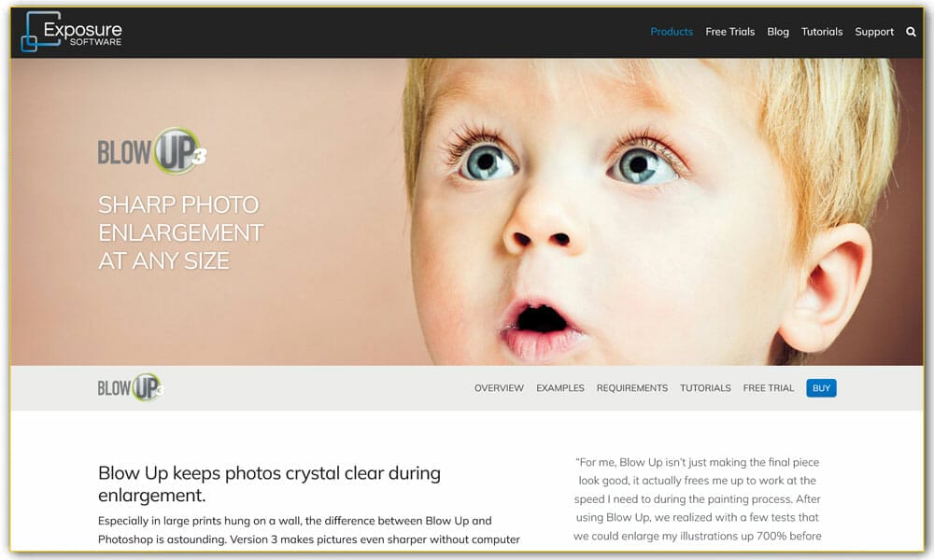Click the blue Buy button

(x=821, y=388)
